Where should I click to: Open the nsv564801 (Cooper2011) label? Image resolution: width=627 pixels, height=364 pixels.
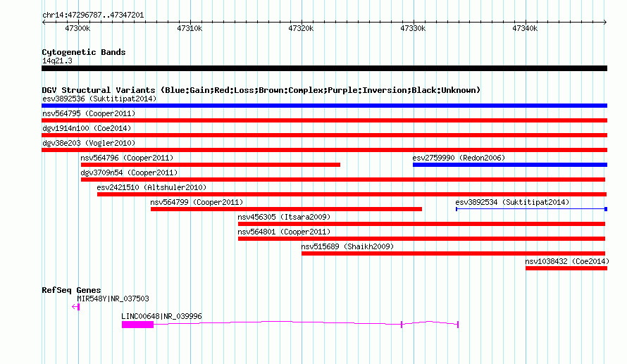tap(284, 232)
